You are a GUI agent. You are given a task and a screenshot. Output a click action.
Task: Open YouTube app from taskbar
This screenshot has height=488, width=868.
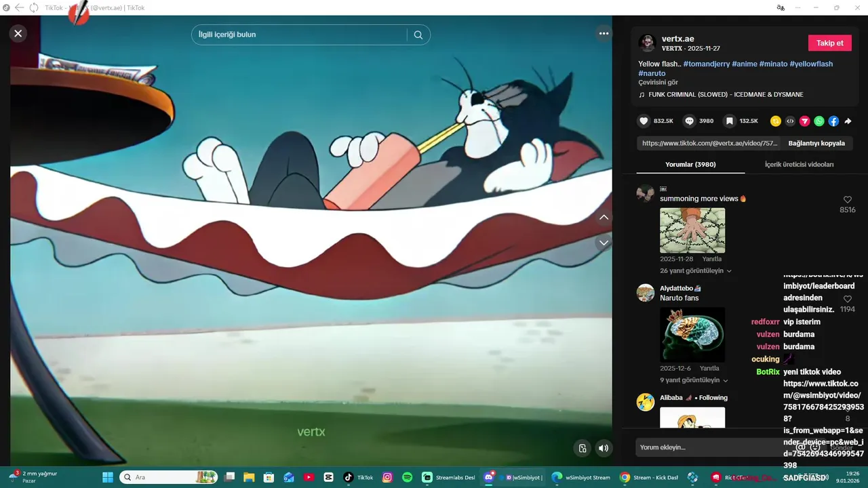click(309, 477)
